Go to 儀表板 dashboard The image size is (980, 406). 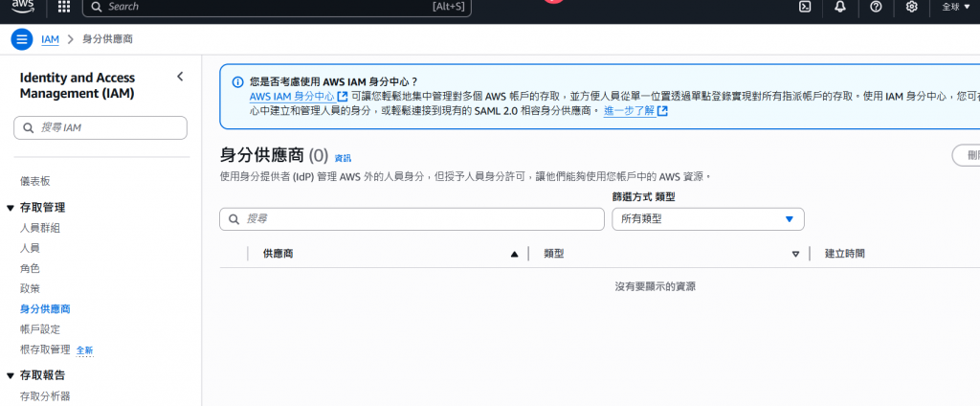click(x=35, y=181)
